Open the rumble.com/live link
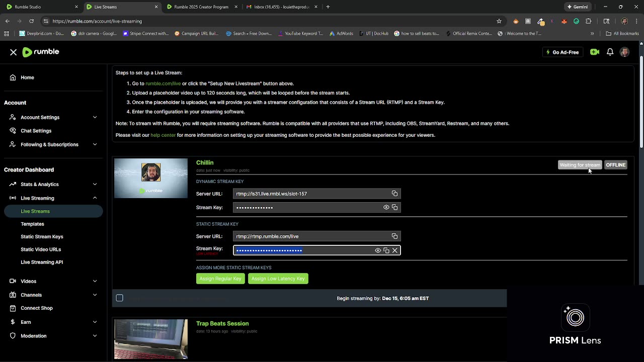Viewport: 644px width, 362px height. point(163,83)
